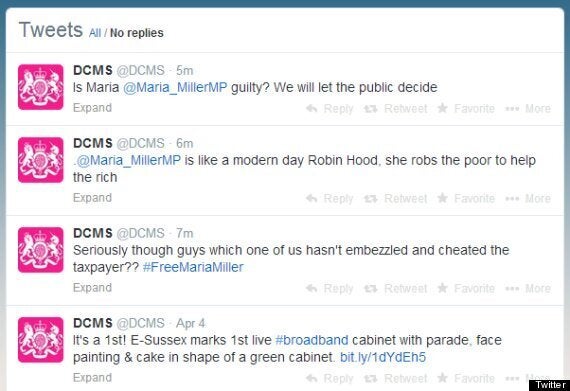Screen dimensions: 570x391
Task: Retweet the 5m 'public decide' tweet
Action: pos(396,108)
